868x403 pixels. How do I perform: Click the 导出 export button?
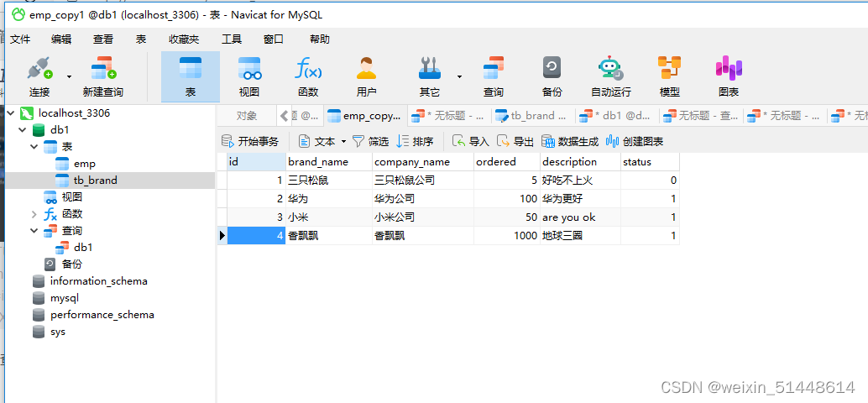click(x=515, y=141)
